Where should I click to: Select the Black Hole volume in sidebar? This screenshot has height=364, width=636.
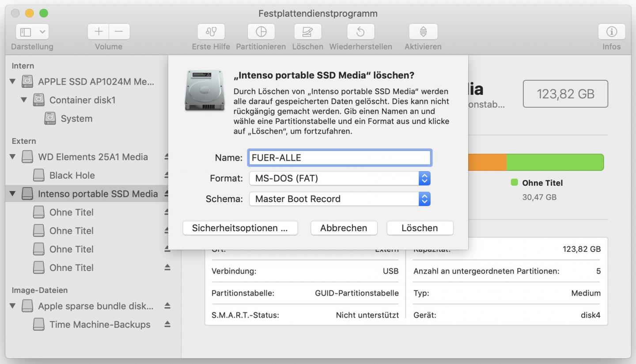[72, 175]
